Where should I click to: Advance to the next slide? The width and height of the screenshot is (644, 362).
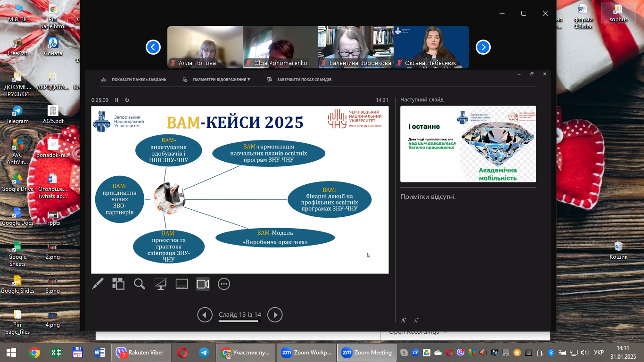[275, 315]
